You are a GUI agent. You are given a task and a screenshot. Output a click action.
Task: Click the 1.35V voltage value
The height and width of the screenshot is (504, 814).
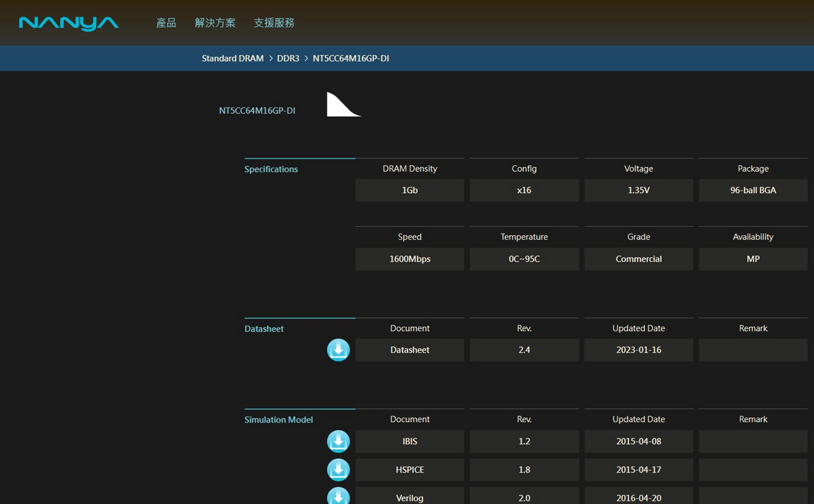tap(638, 190)
